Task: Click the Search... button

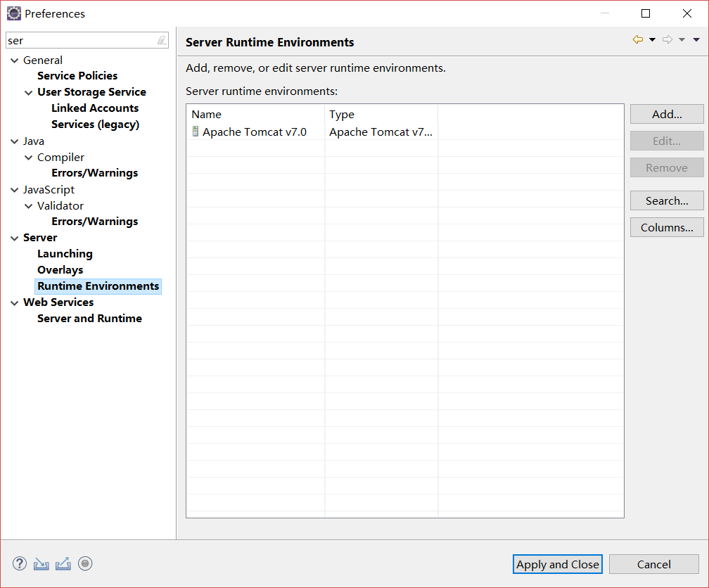Action: coord(667,201)
